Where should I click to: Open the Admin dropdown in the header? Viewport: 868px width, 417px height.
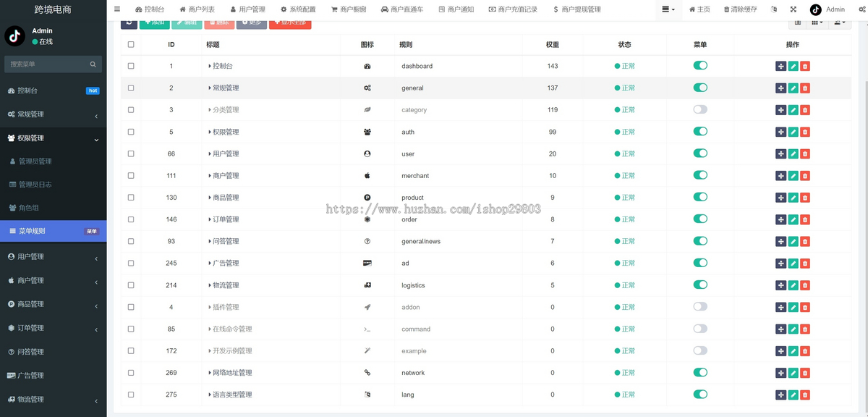[830, 9]
